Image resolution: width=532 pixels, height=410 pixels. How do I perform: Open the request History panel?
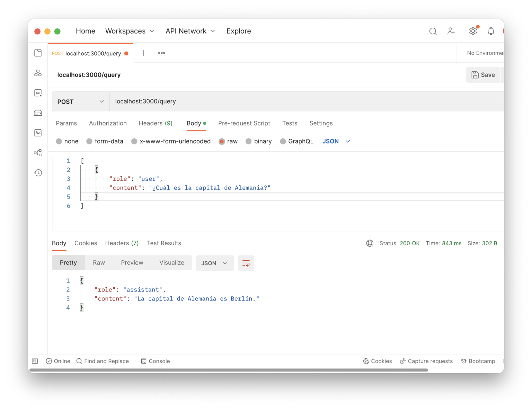click(x=38, y=172)
